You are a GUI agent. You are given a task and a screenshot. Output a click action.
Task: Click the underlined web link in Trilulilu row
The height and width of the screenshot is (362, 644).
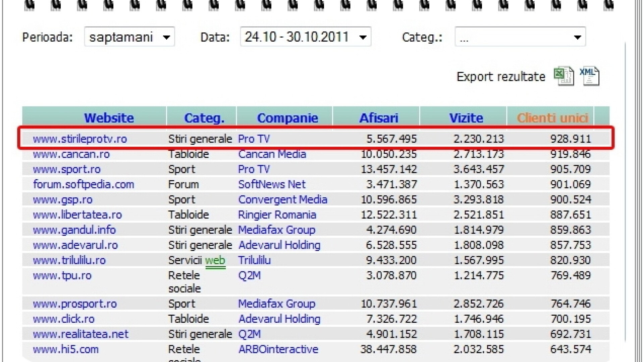click(215, 260)
